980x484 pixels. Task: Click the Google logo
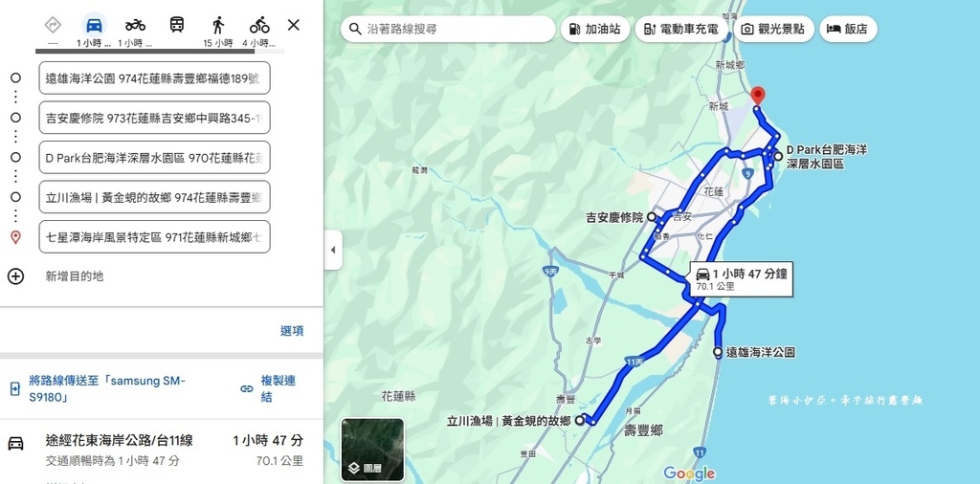pos(689,473)
